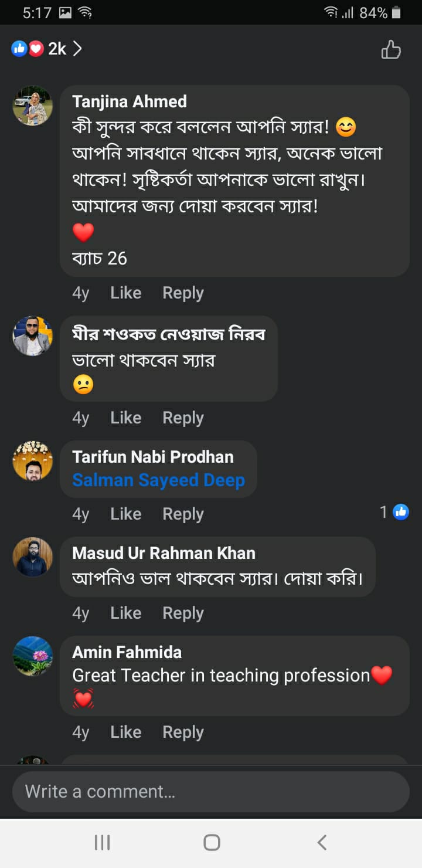The height and width of the screenshot is (868, 422).
Task: Open Tanjina Ahmed's profile picture
Action: (33, 106)
